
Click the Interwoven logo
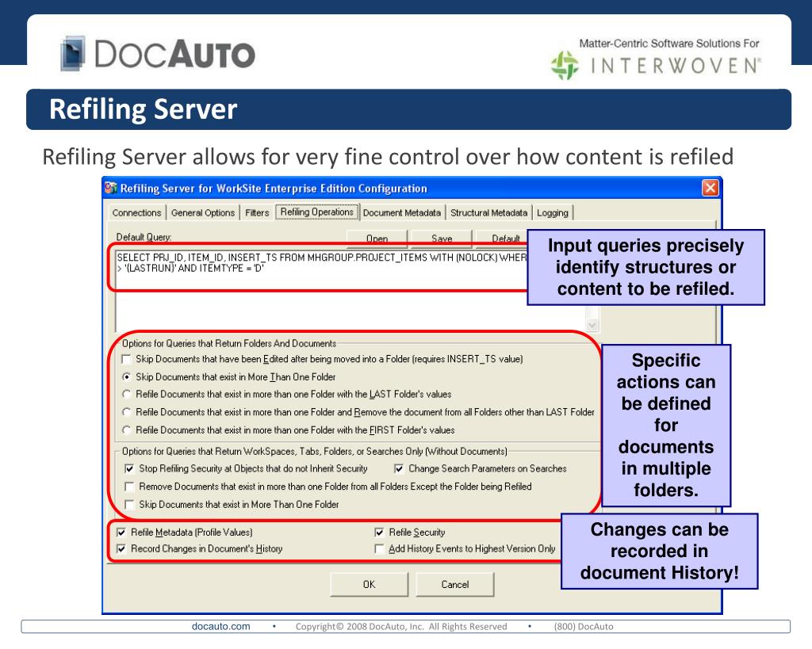pyautogui.click(x=656, y=65)
